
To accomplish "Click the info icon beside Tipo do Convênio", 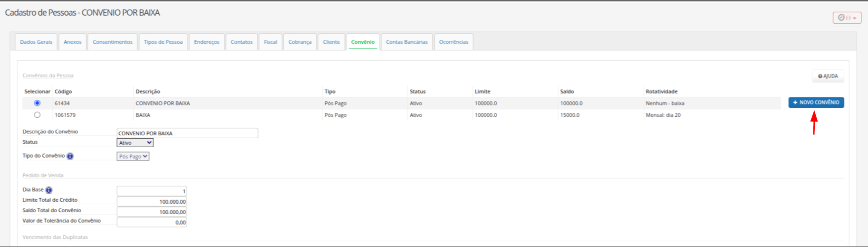I will 70,156.
